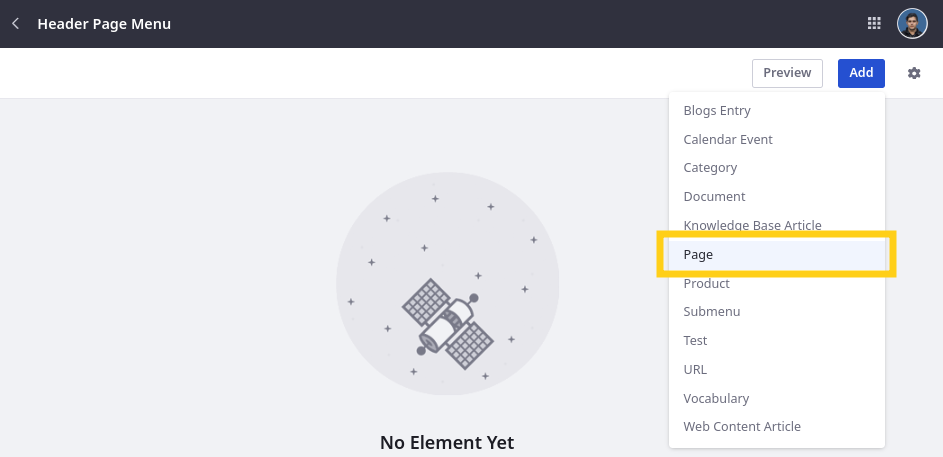Open the user avatar profile menu
943x457 pixels.
click(x=912, y=23)
